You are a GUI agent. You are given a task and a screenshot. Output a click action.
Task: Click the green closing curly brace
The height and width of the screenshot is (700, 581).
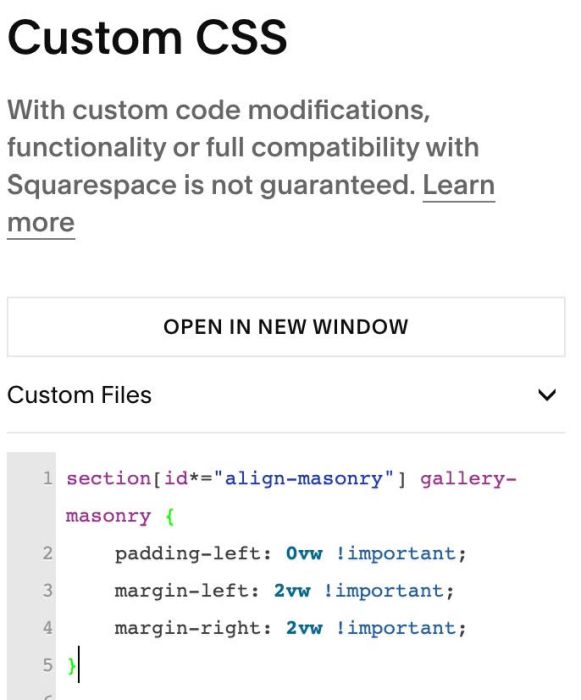[x=71, y=666]
